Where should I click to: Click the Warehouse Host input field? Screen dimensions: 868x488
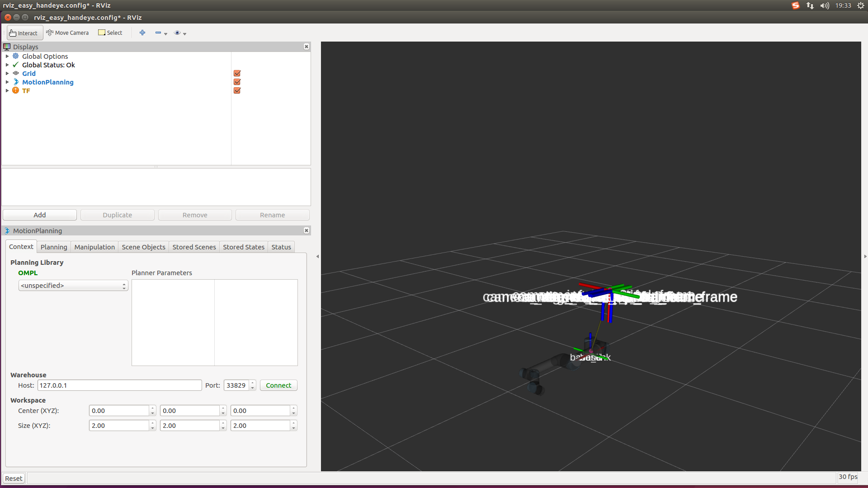pos(119,385)
